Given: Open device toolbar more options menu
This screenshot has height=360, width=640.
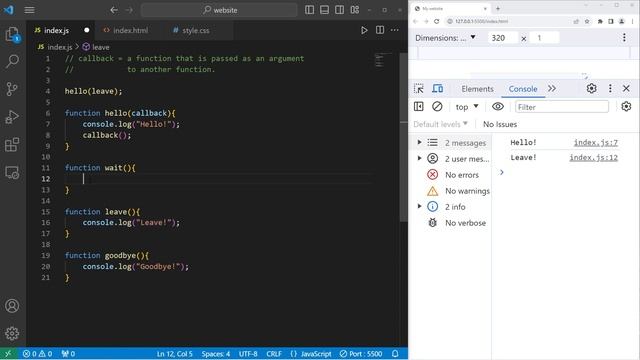Looking at the screenshot, I should [624, 38].
